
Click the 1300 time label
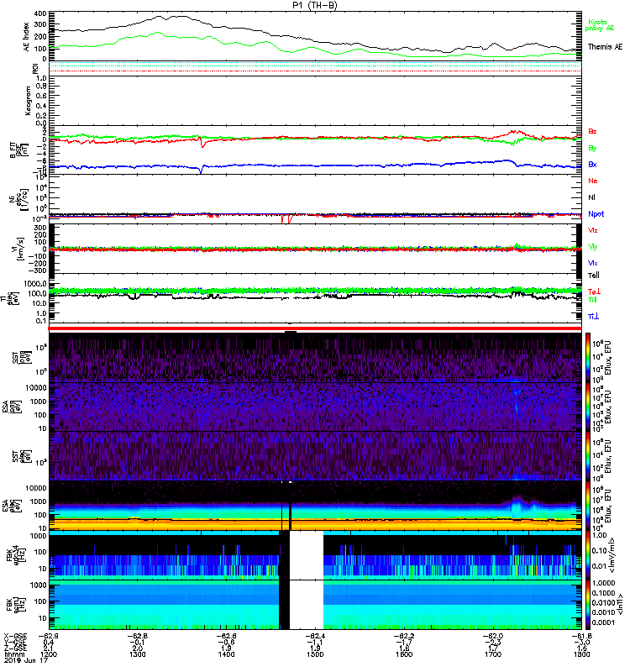(x=137, y=654)
